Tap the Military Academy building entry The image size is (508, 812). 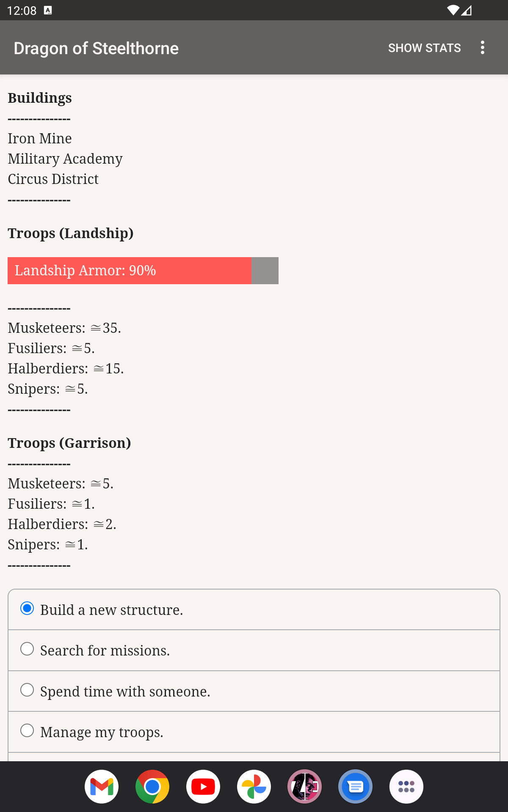pyautogui.click(x=65, y=159)
